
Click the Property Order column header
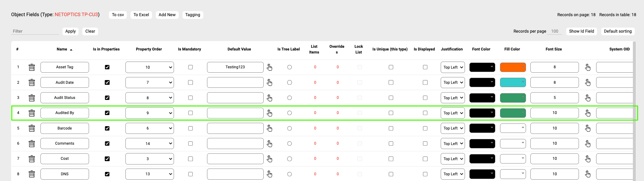pyautogui.click(x=149, y=49)
